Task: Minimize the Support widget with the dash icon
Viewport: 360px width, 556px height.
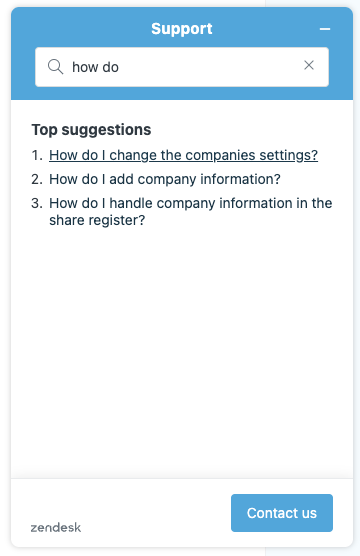Action: pyautogui.click(x=325, y=29)
